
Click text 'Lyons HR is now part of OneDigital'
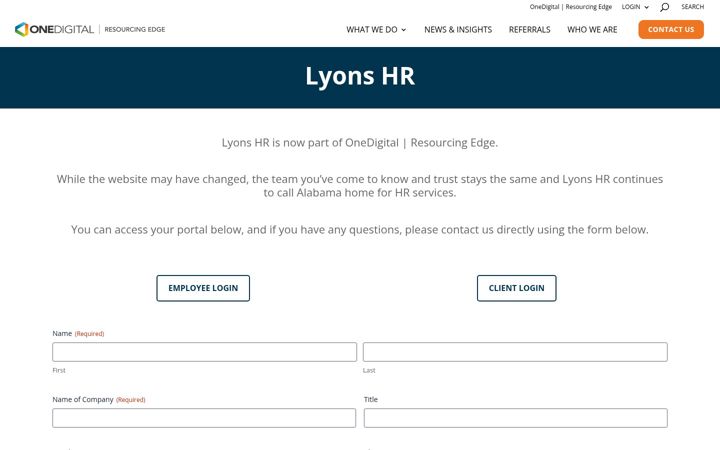point(310,143)
